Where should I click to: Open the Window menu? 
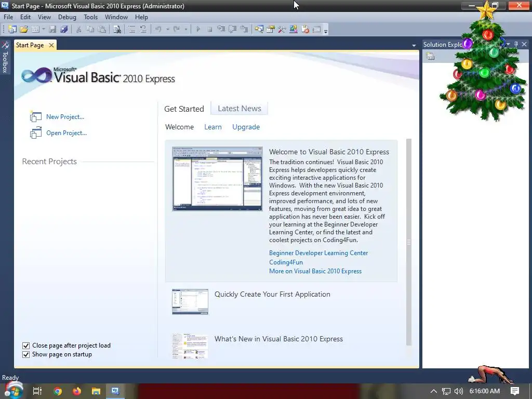[x=116, y=17]
